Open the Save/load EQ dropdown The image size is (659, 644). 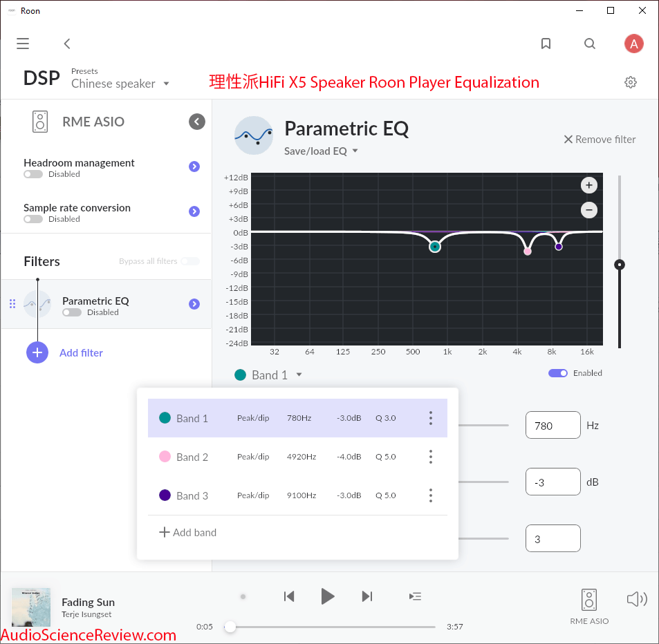click(x=321, y=151)
